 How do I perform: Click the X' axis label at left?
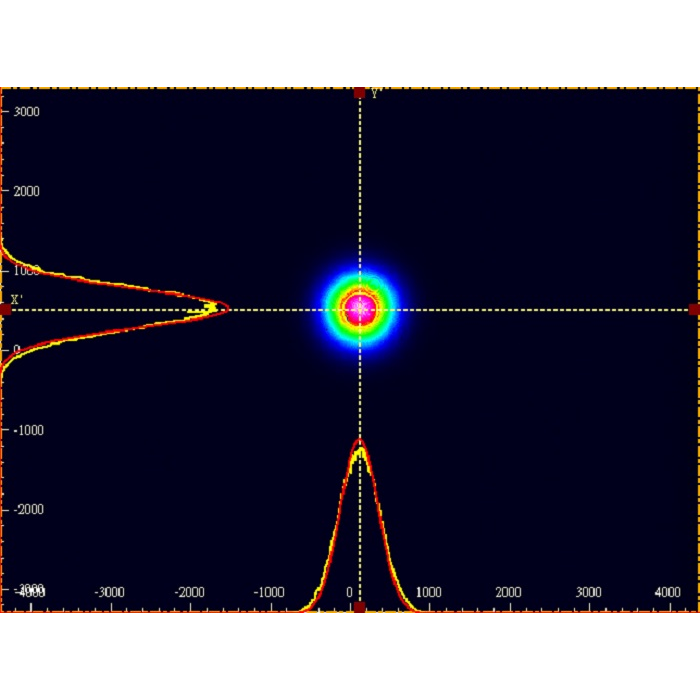click(16, 299)
